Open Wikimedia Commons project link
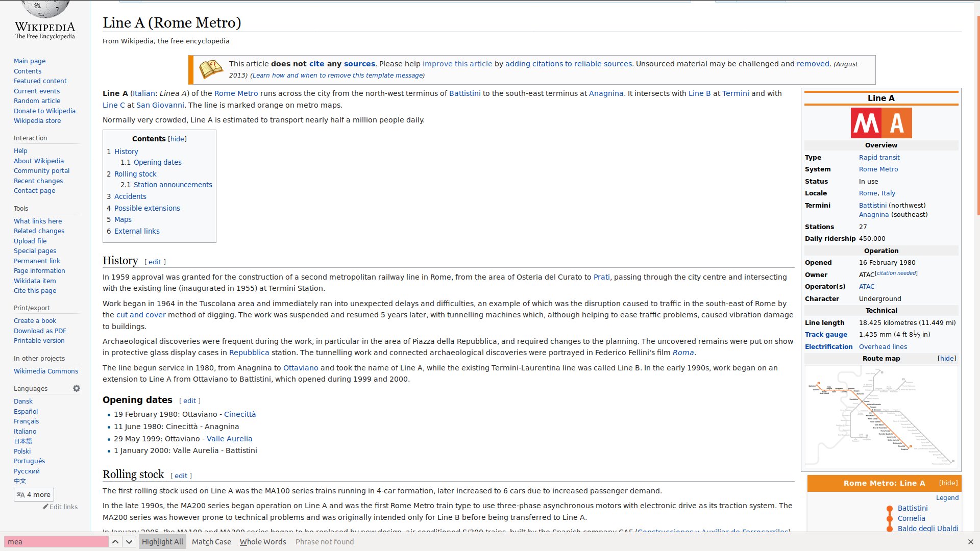The image size is (980, 551). tap(46, 371)
